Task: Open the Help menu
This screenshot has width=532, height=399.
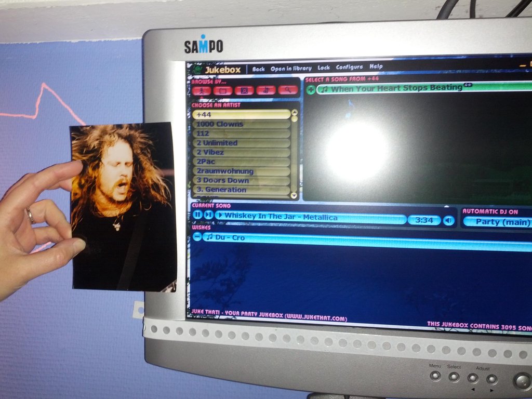Action: (376, 66)
